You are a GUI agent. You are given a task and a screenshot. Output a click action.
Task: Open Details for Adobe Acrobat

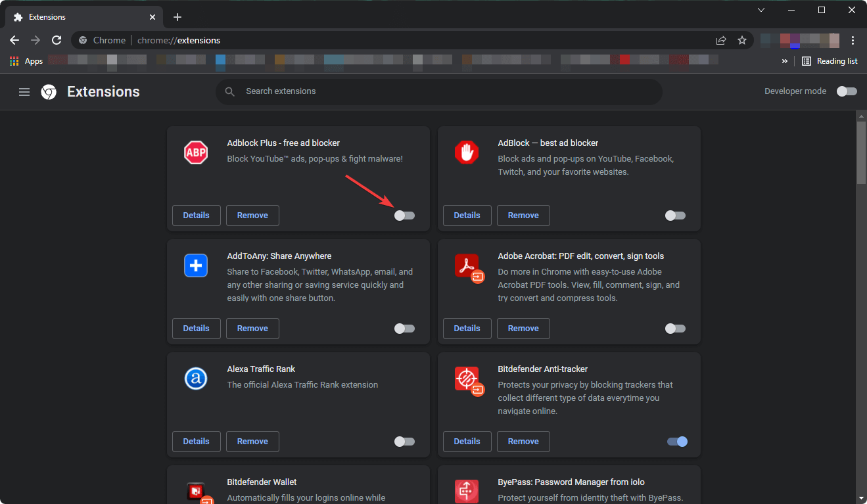467,329
